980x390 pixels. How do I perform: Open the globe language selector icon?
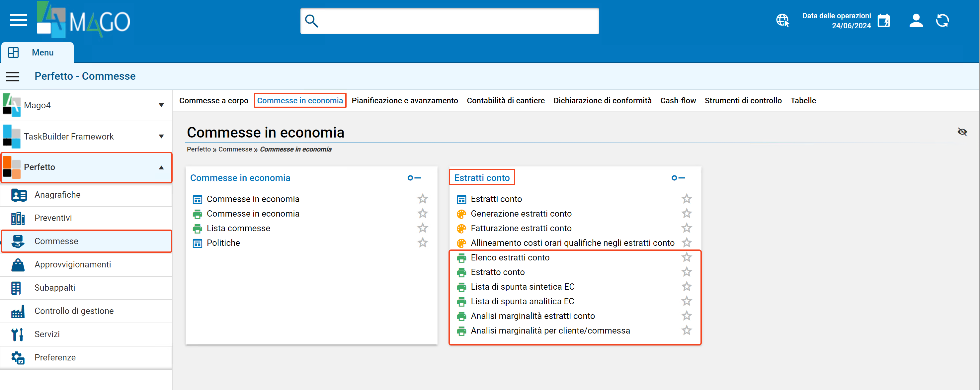(x=782, y=20)
